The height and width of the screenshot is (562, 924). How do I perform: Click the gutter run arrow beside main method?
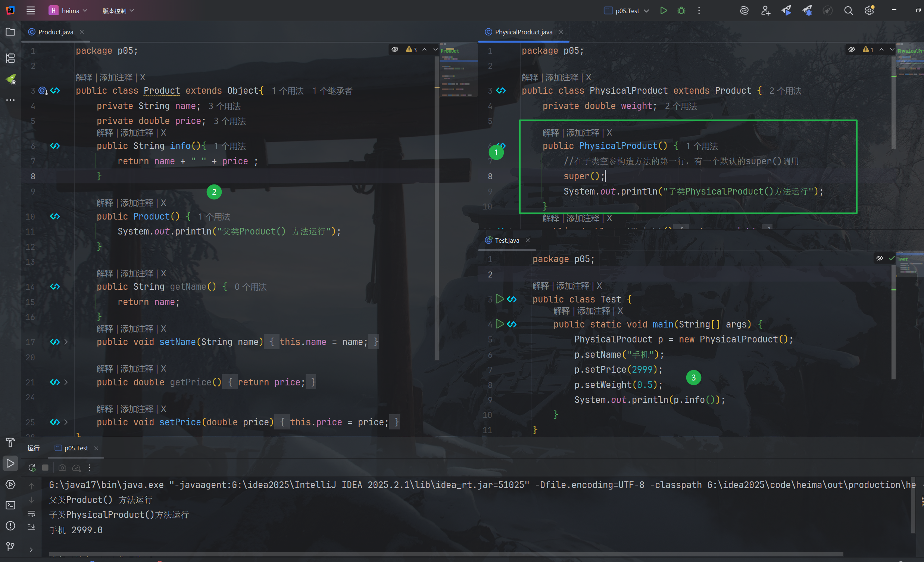click(x=499, y=324)
